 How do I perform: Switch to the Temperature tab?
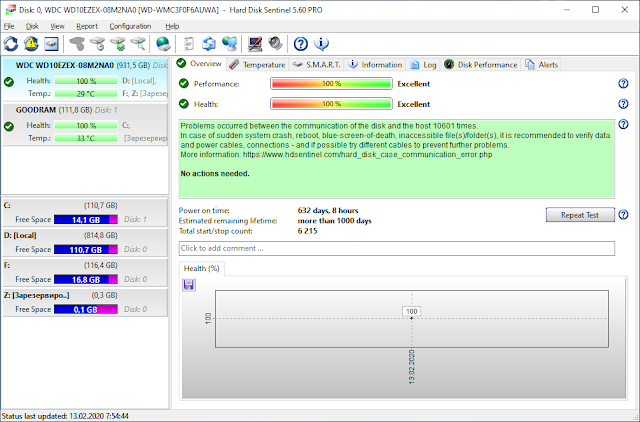coord(257,64)
